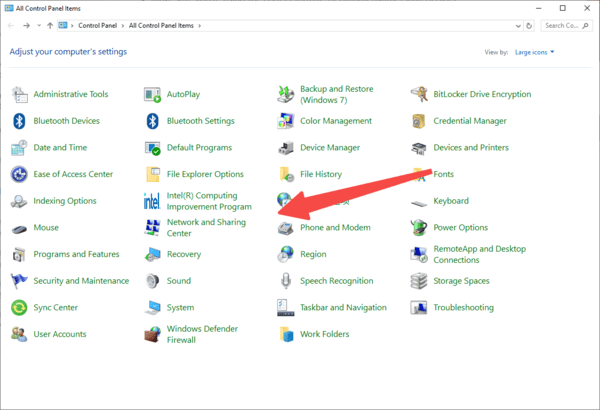Expand the address bar history dropdown
600x410 pixels.
[x=518, y=26]
